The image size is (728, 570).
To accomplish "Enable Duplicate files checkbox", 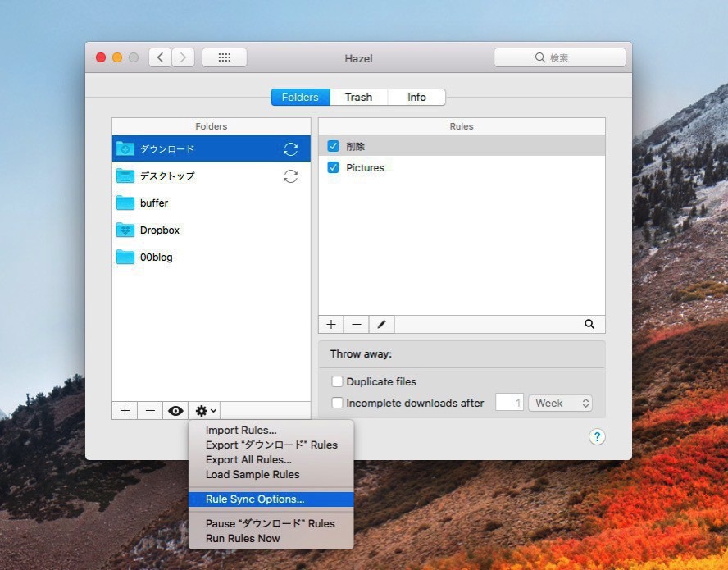I will point(337,381).
